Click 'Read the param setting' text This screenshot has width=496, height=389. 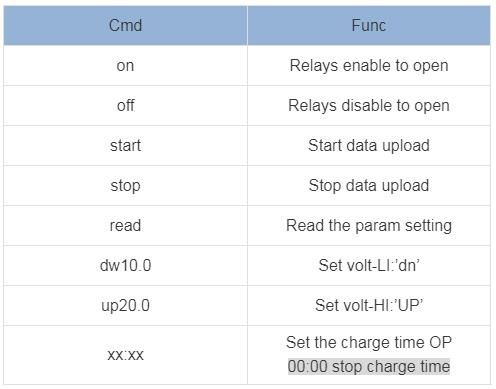(x=369, y=226)
